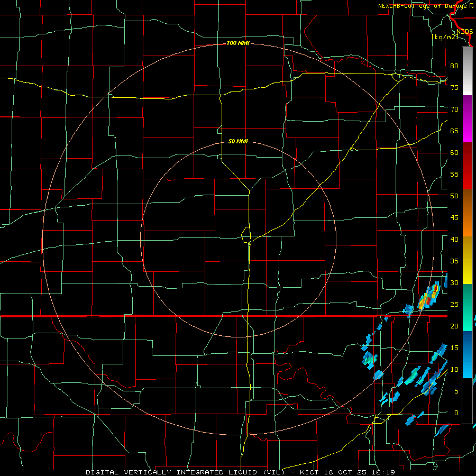Click the 80 value on the VIL scale
The height and width of the screenshot is (476, 476).
(x=454, y=66)
